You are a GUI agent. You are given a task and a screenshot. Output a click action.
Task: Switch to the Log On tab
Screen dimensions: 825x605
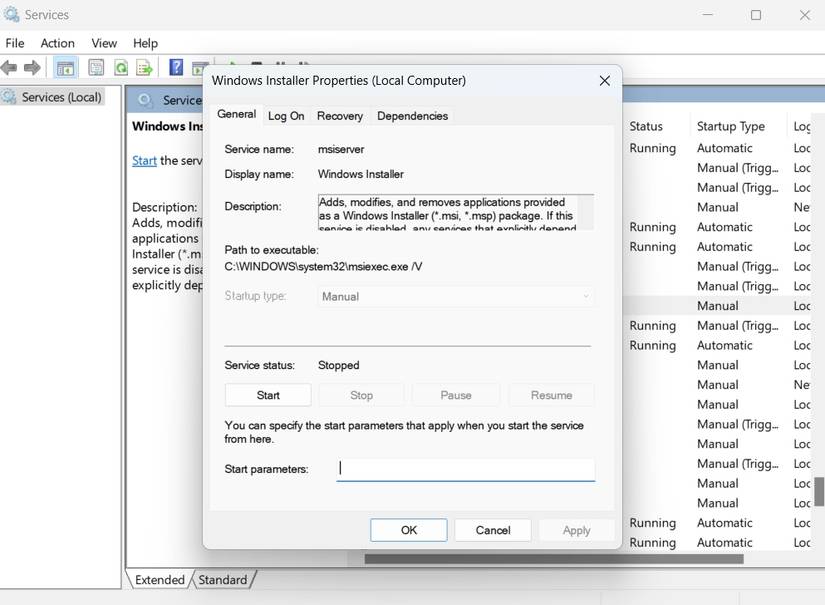coord(286,116)
